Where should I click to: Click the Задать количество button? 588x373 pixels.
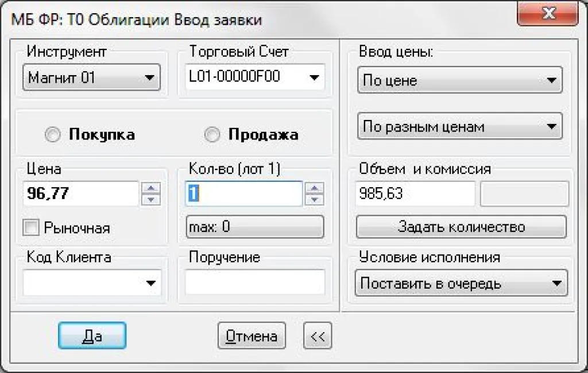461,227
